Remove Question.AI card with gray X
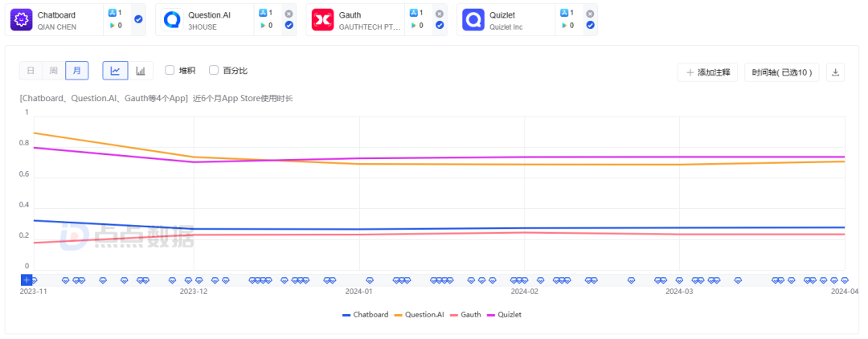868x339 pixels. (289, 14)
